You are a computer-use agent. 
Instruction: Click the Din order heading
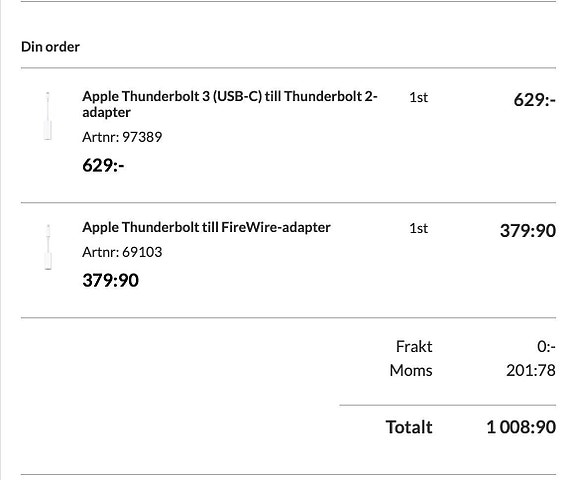coord(51,47)
